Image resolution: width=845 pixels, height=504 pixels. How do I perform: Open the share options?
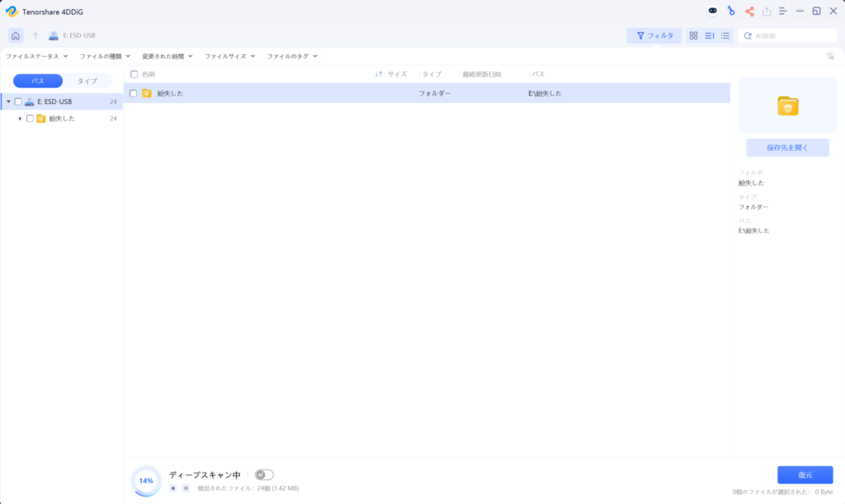pos(749,12)
